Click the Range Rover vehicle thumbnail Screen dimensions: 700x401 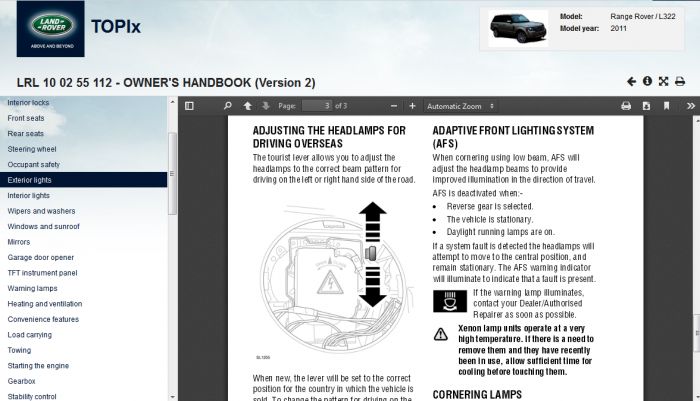(x=518, y=28)
